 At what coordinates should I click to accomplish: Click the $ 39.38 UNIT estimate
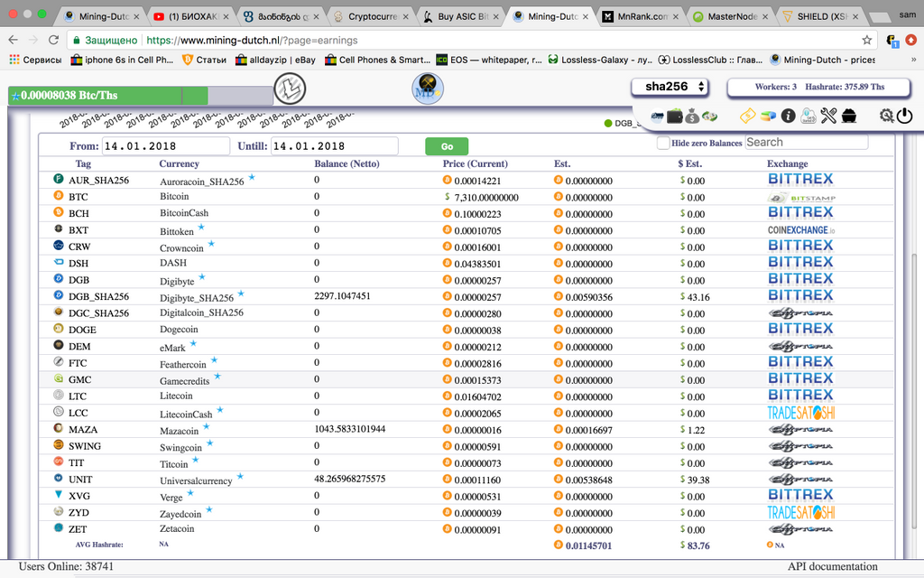pos(695,480)
